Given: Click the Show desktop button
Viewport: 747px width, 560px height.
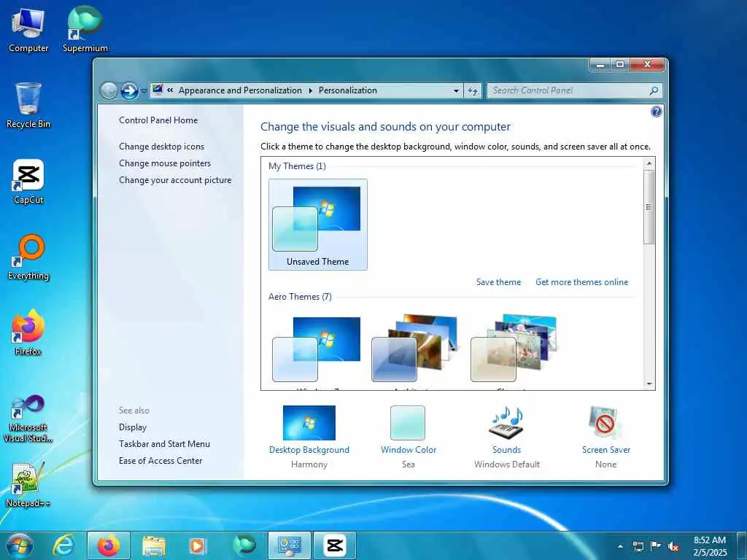Looking at the screenshot, I should click(742, 545).
